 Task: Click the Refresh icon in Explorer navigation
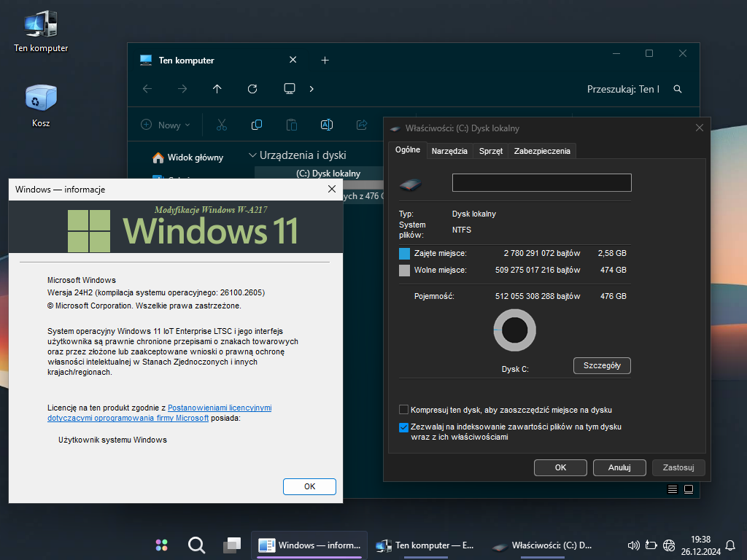pyautogui.click(x=252, y=89)
